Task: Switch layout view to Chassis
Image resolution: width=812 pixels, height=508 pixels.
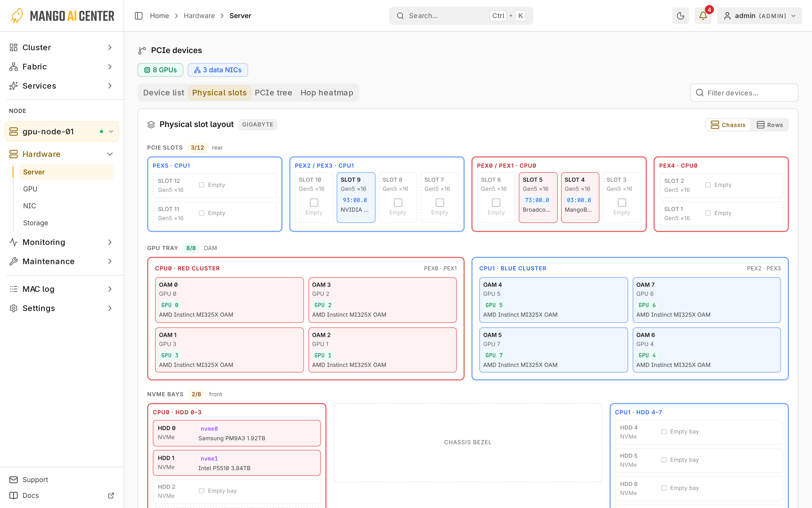Action: click(x=728, y=125)
